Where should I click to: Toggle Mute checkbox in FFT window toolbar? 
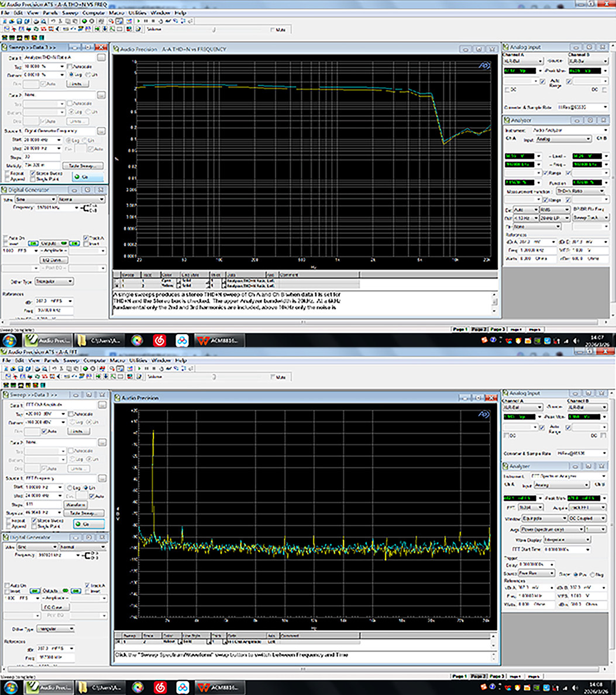coord(273,377)
